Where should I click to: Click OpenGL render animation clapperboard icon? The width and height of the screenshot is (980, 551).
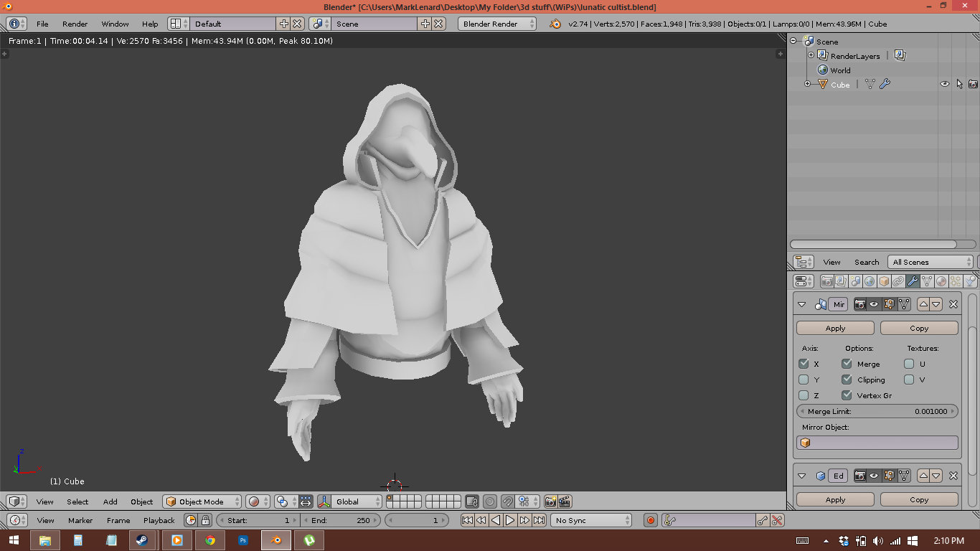click(x=565, y=501)
